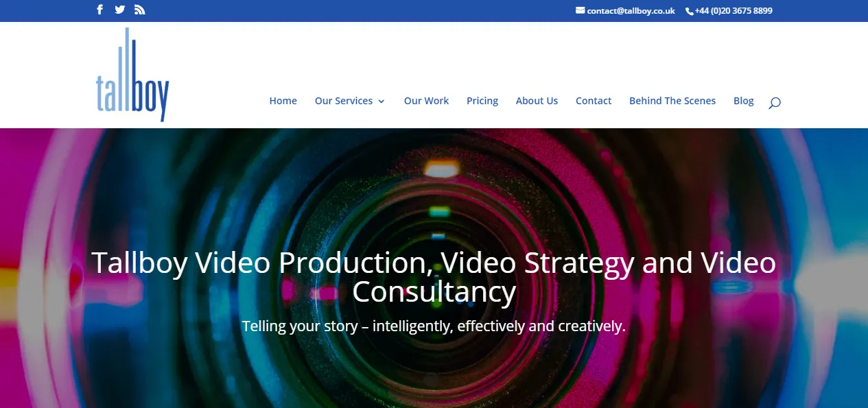Click the 'Telling your story' tagline
868x408 pixels.
coord(434,326)
